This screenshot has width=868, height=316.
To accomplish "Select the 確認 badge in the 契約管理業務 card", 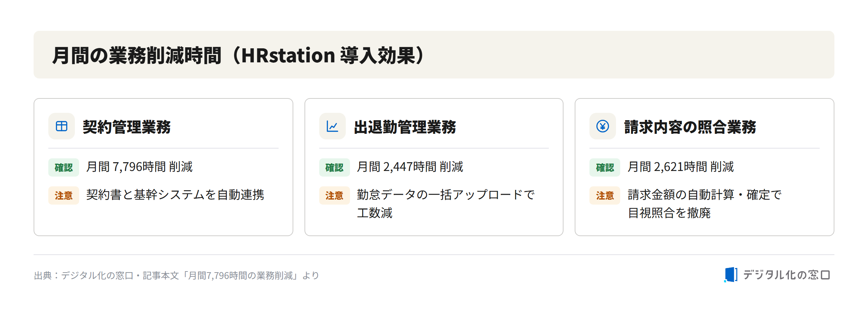I will pyautogui.click(x=64, y=167).
